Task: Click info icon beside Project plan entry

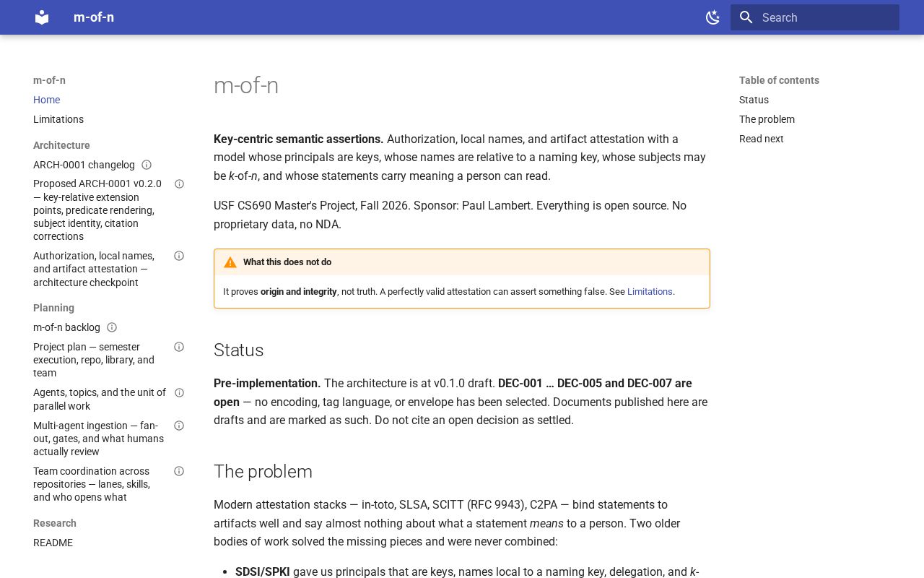Action: point(179,347)
